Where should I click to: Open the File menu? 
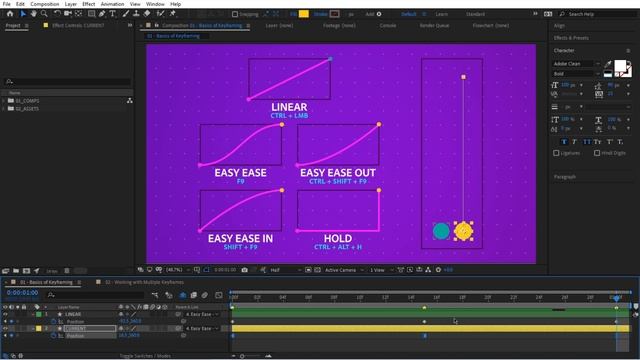[x=7, y=4]
